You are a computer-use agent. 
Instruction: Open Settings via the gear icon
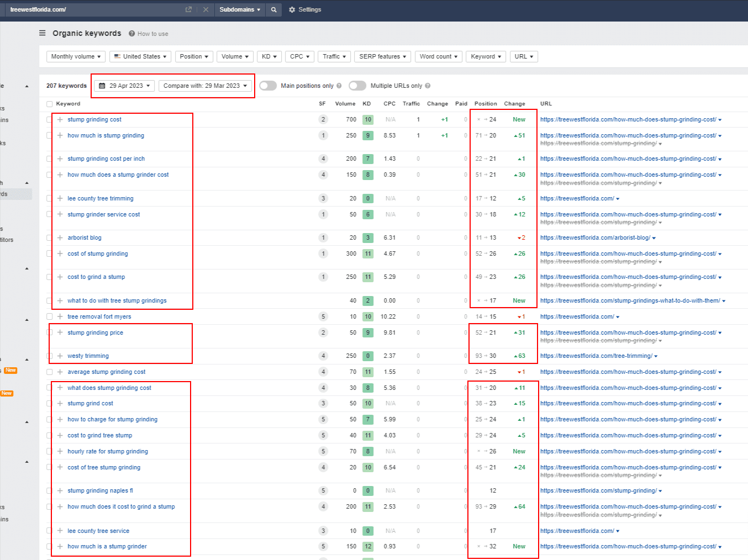pos(292,9)
